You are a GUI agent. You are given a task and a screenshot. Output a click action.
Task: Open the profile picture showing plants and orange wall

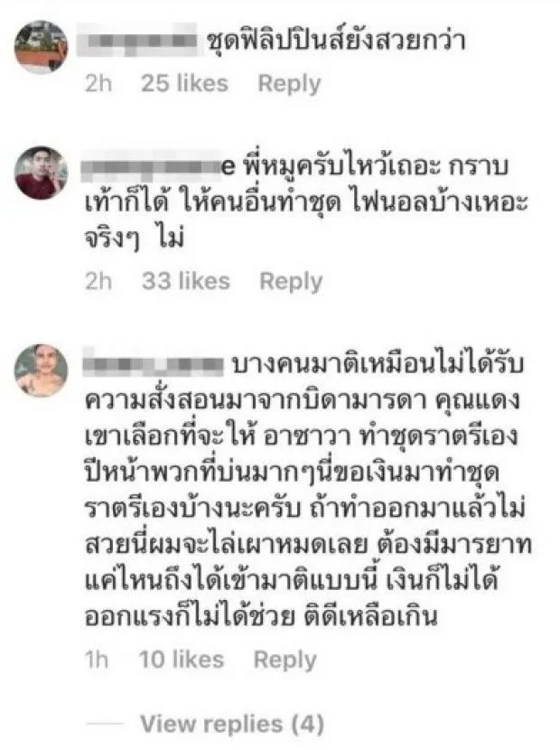[x=42, y=47]
